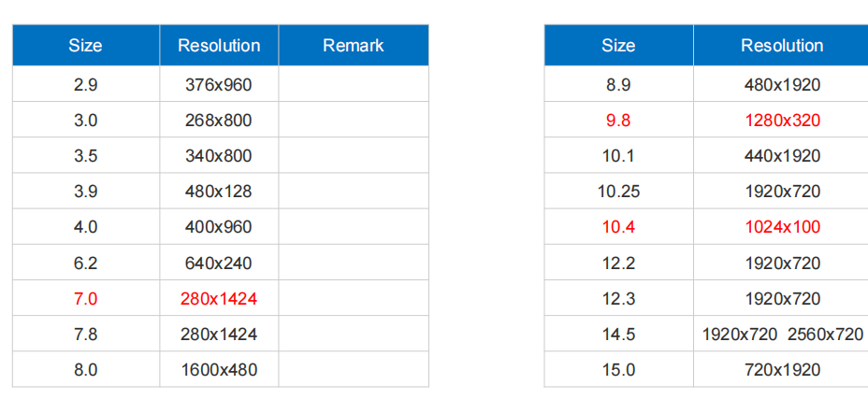Select the 268x800 resolution cell
Screen dimensions: 868x399
click(219, 121)
